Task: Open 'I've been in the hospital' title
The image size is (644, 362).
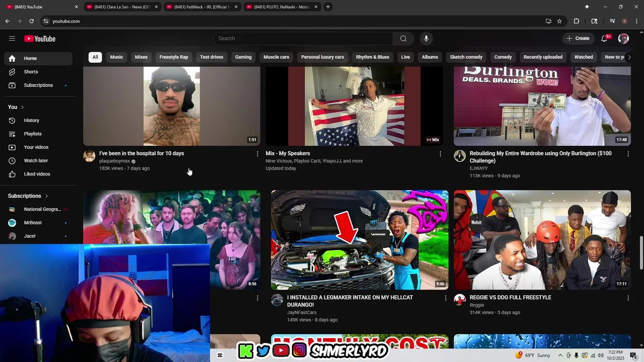Action: pos(141,153)
